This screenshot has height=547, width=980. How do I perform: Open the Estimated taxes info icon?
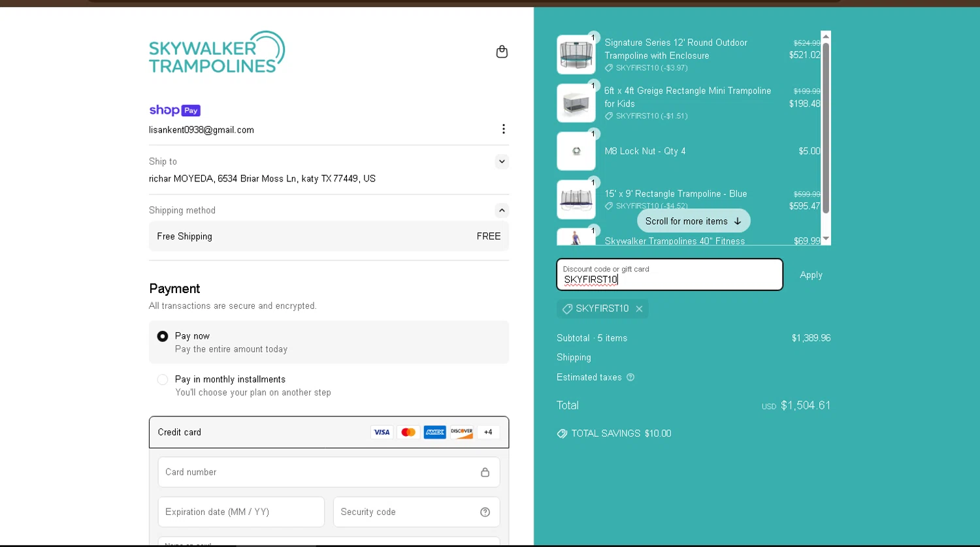[x=630, y=377]
